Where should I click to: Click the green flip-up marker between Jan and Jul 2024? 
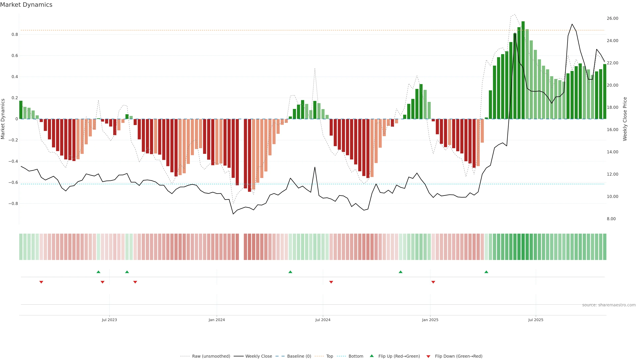(290, 272)
